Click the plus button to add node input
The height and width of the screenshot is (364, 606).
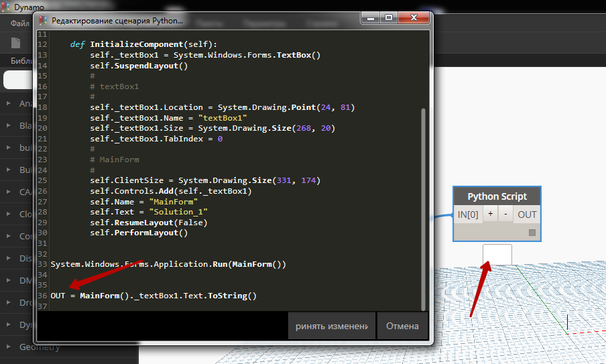click(491, 215)
